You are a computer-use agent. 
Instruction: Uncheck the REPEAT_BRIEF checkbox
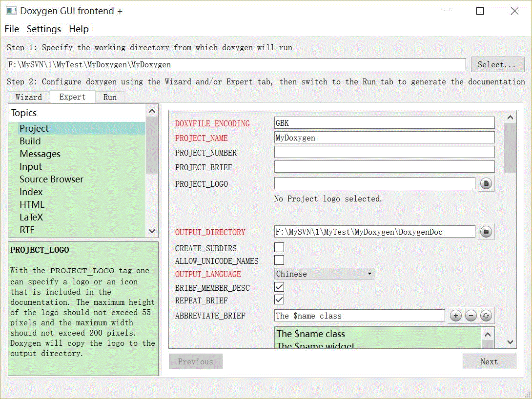(279, 299)
